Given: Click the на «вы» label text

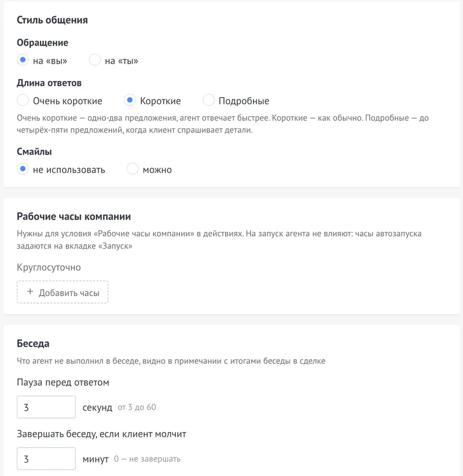Looking at the screenshot, I should tap(50, 61).
